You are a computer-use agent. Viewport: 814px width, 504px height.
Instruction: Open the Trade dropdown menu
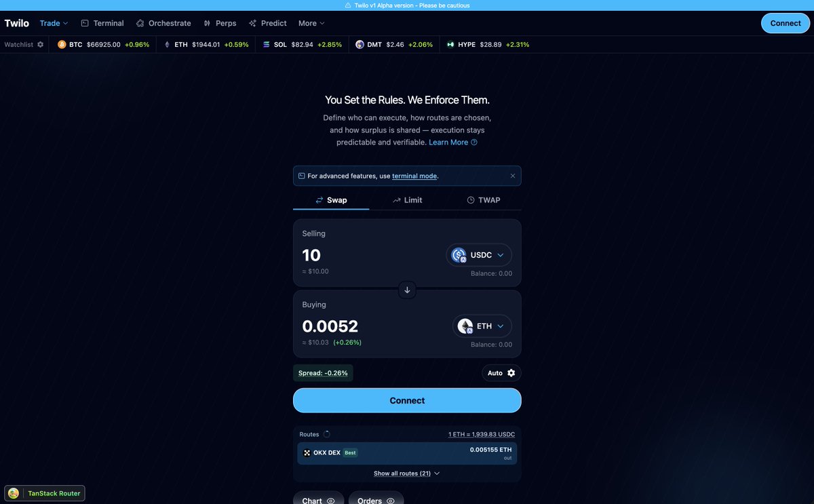[54, 23]
